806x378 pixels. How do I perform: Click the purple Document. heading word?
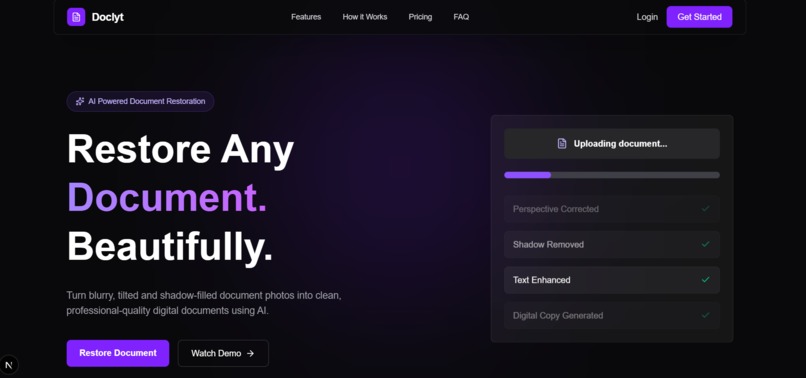167,197
